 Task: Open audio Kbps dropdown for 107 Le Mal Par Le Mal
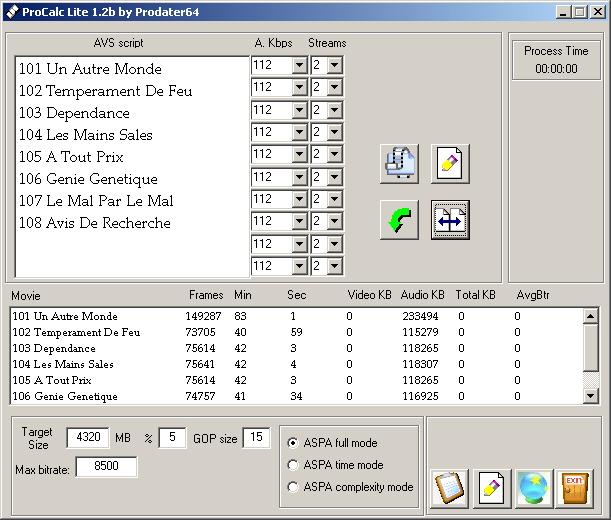(x=299, y=199)
